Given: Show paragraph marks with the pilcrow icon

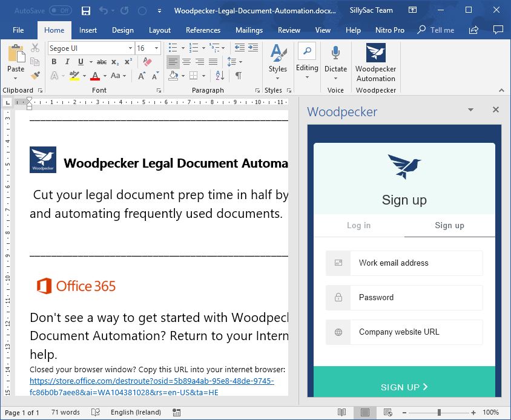Looking at the screenshot, I should [239, 76].
